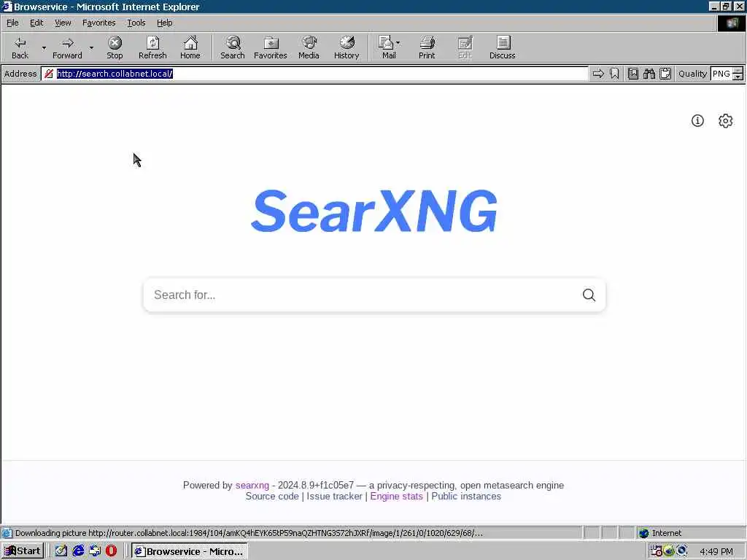This screenshot has width=747, height=560.
Task: Click the Windows flag throbber icon
Action: coord(731,23)
